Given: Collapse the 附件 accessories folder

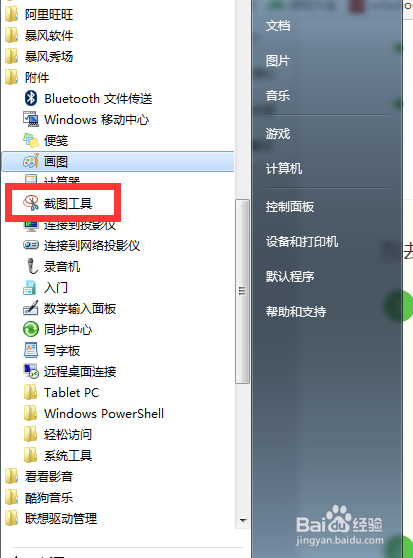Looking at the screenshot, I should [27, 77].
